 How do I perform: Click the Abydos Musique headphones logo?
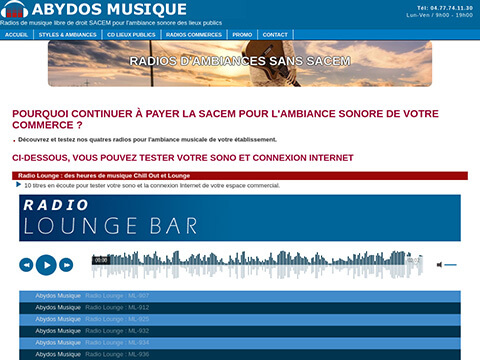pos(14,9)
